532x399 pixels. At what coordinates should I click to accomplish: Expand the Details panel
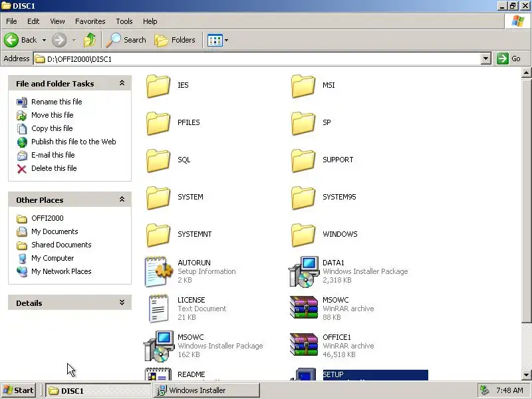point(122,303)
